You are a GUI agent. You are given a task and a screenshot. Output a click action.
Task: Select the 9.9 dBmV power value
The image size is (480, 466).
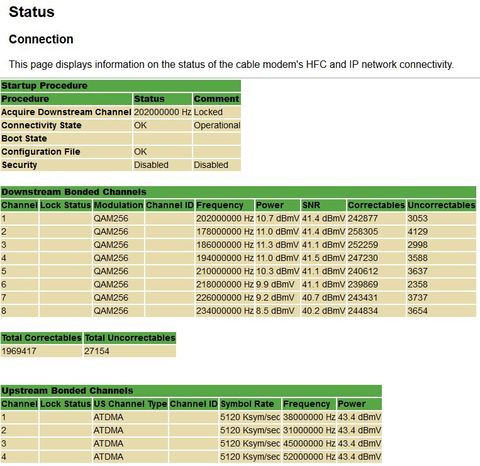pos(275,284)
